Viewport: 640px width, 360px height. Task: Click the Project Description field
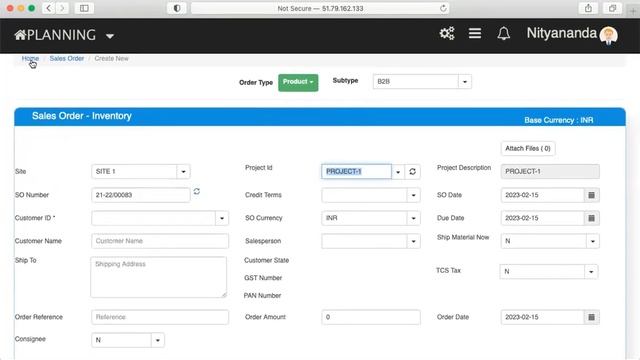[550, 171]
